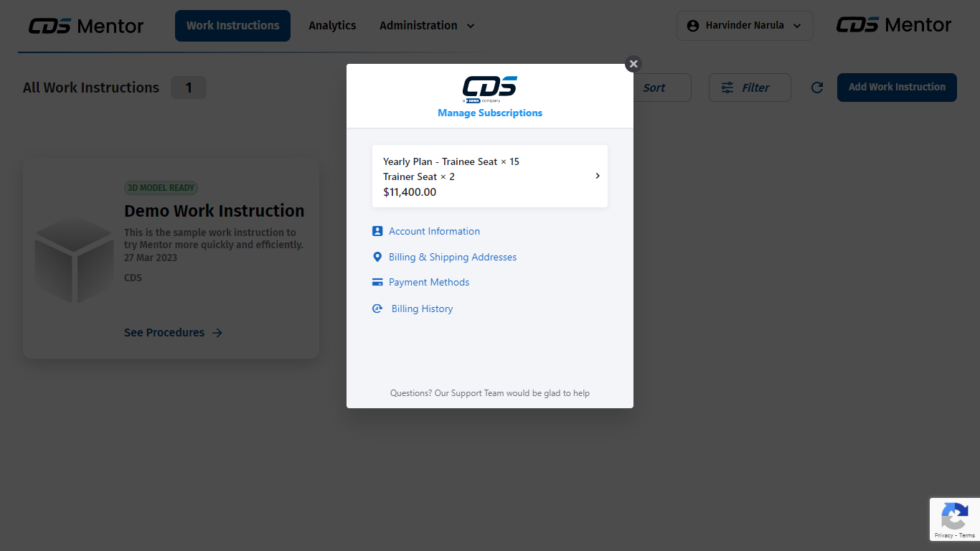Open Payment Methods link
Image resolution: width=980 pixels, height=551 pixels.
pos(429,282)
